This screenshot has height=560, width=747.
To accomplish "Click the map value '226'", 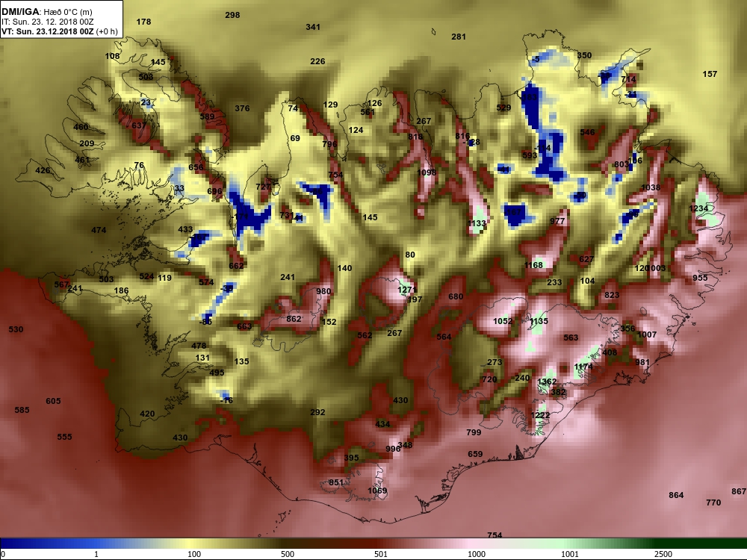I will (317, 61).
